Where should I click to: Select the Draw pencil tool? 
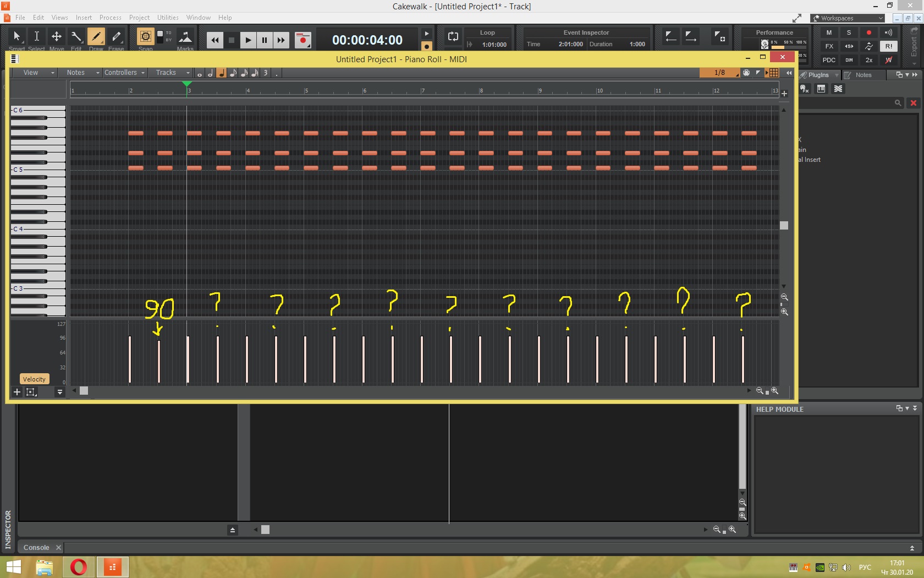pos(96,37)
